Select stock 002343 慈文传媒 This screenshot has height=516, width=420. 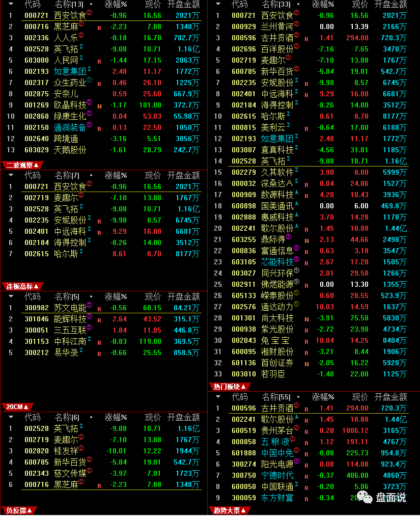point(104,473)
